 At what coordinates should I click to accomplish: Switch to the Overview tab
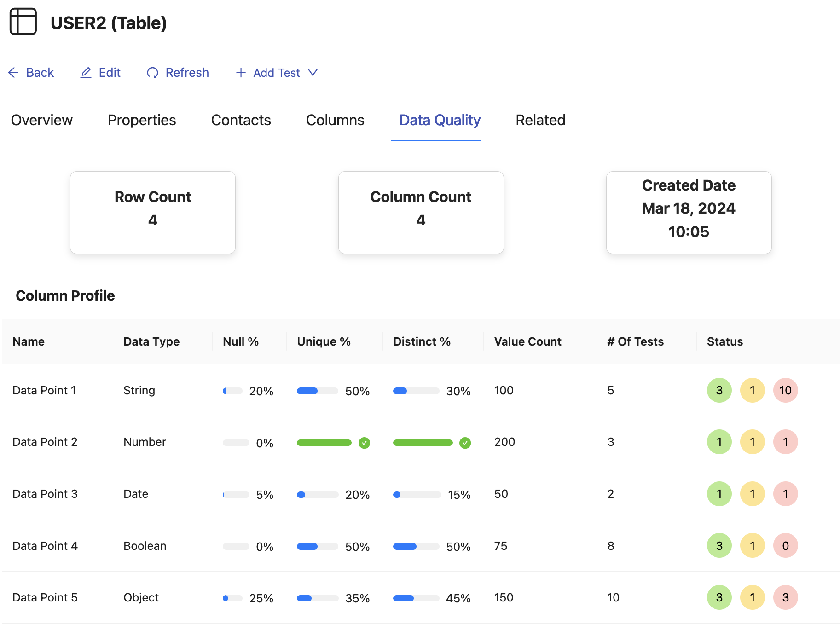tap(42, 120)
